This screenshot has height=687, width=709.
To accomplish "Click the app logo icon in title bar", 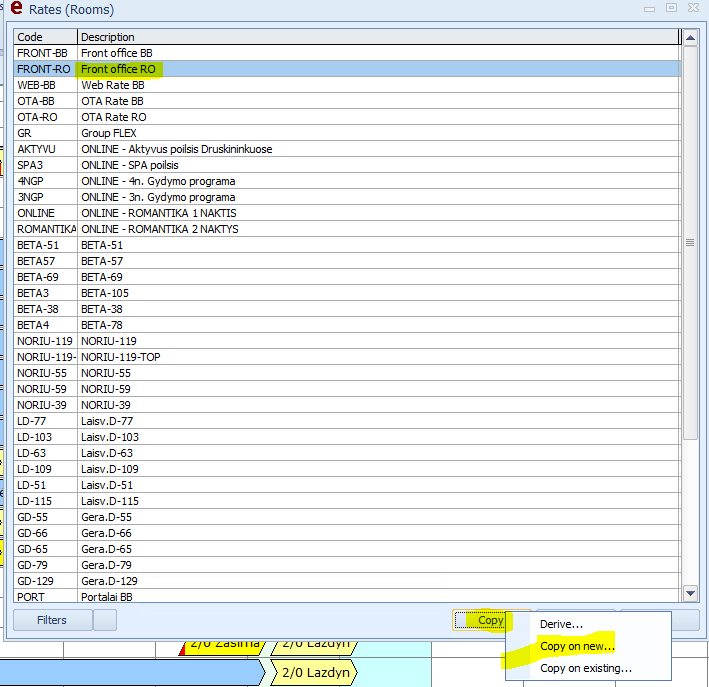I will click(15, 9).
